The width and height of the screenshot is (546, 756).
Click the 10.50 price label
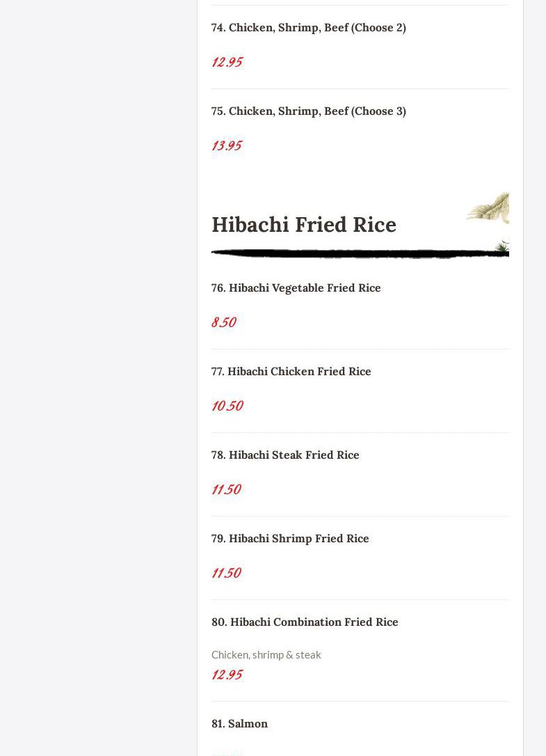(x=227, y=406)
